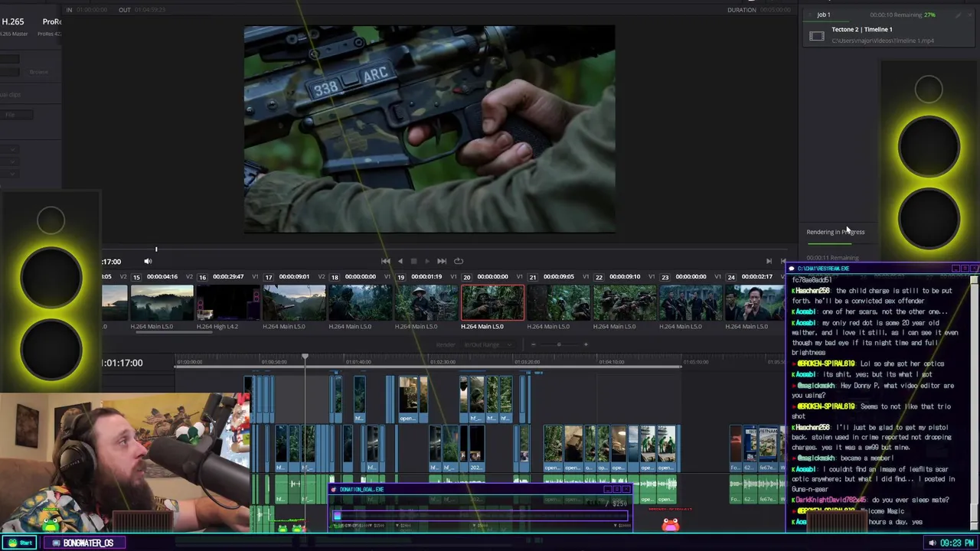The image size is (980, 551).
Task: Click the timeline ruler playhead marker
Action: (x=305, y=357)
